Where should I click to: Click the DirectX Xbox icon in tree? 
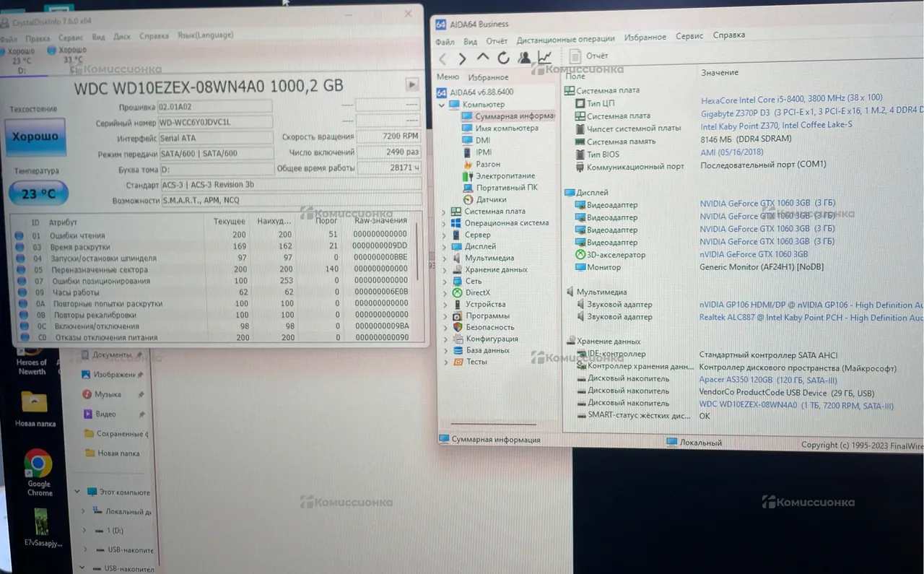pyautogui.click(x=457, y=292)
